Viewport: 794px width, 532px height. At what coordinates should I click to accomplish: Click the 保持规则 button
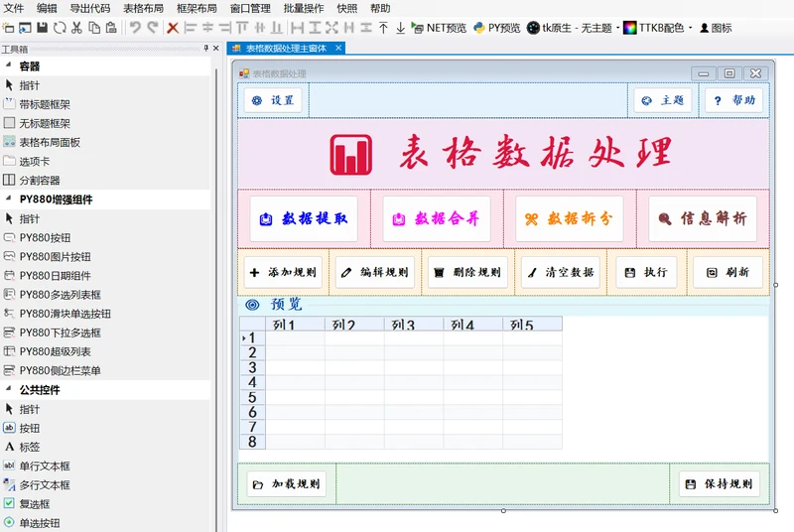[x=719, y=484]
